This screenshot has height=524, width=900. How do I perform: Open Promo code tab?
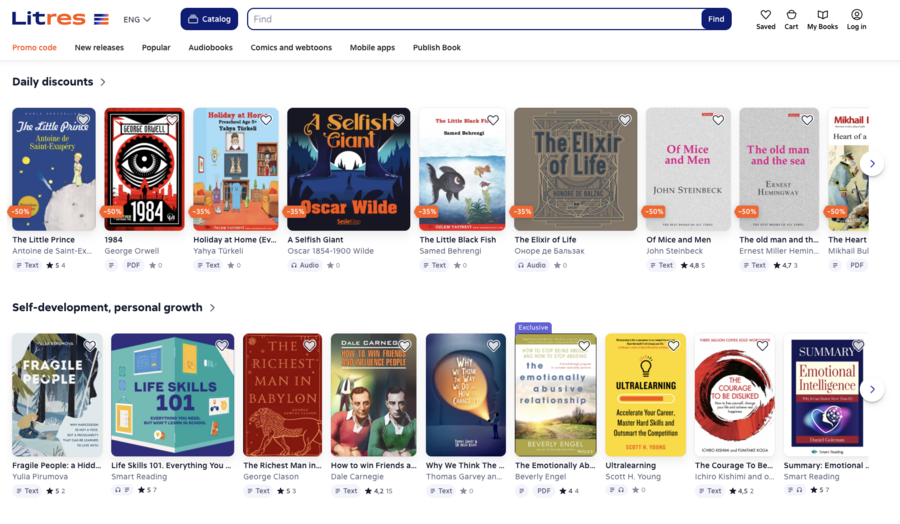click(x=34, y=48)
